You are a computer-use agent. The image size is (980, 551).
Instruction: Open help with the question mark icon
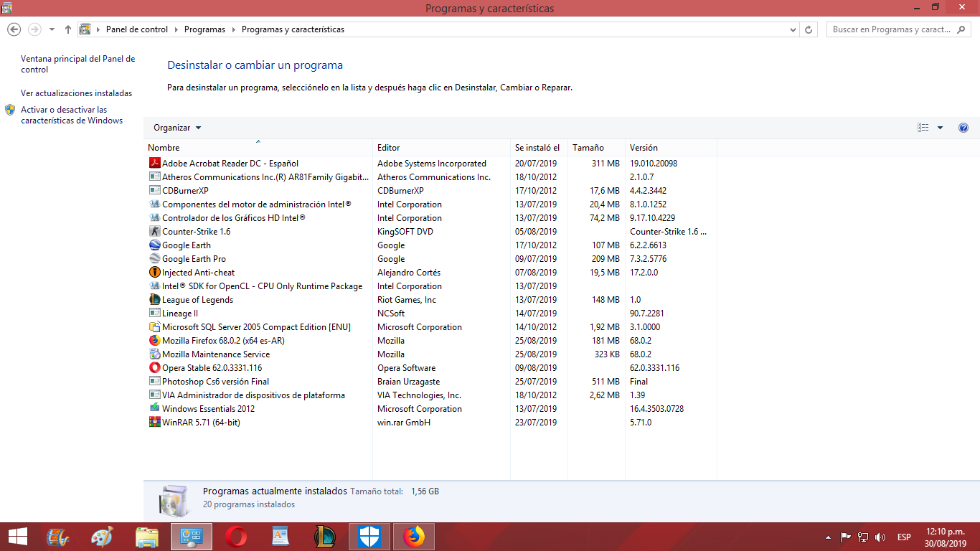click(x=963, y=127)
